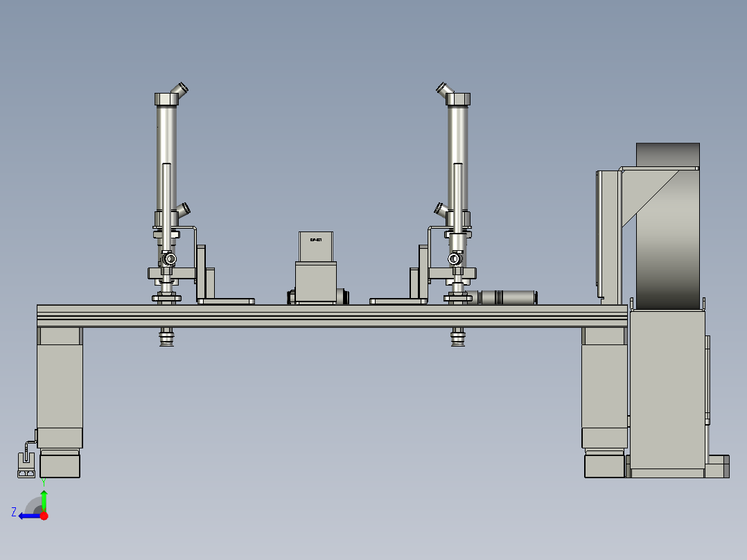Select the small connector bracket at bottom-left
The height and width of the screenshot is (560, 747).
pyautogui.click(x=26, y=463)
